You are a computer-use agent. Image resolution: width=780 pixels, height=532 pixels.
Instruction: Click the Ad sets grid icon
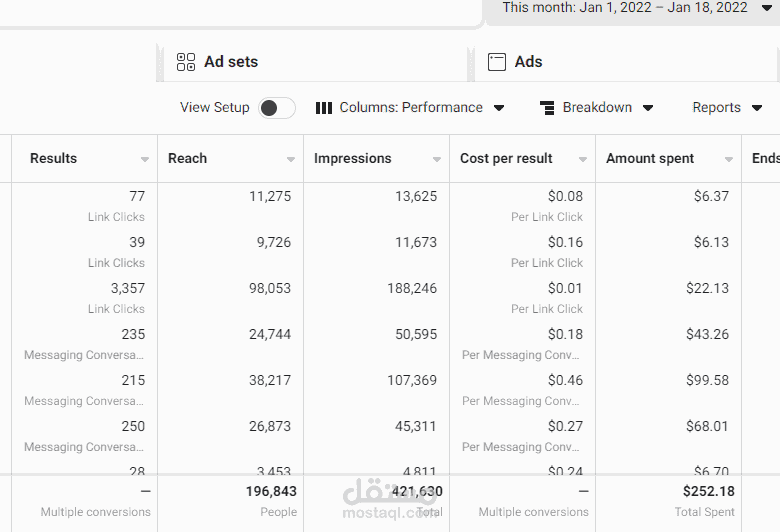coord(186,62)
